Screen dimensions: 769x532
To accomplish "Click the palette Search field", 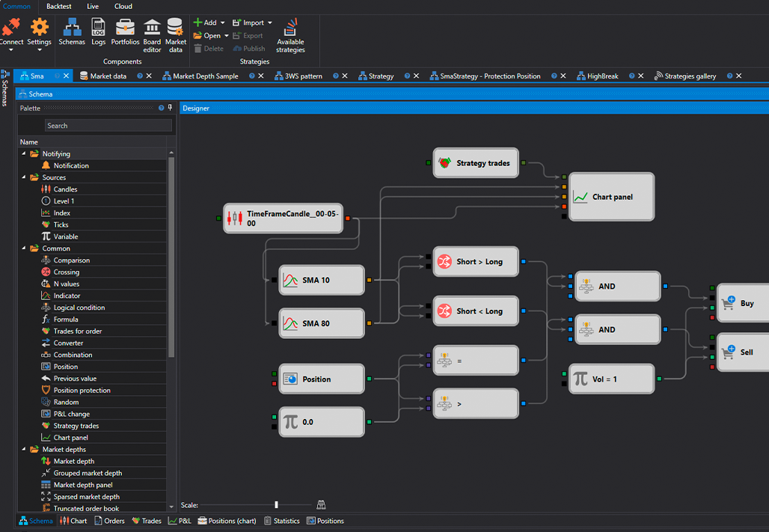I will pos(108,126).
